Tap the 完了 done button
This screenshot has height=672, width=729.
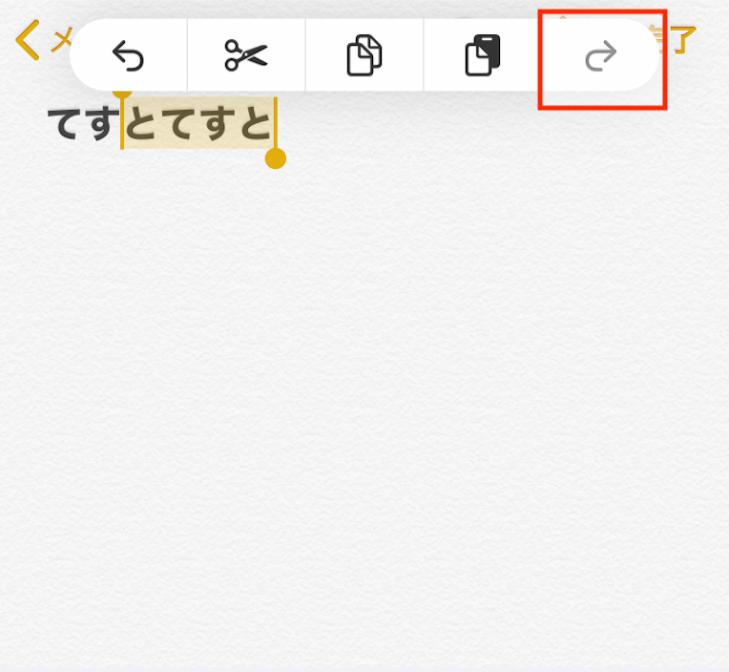pyautogui.click(x=679, y=40)
